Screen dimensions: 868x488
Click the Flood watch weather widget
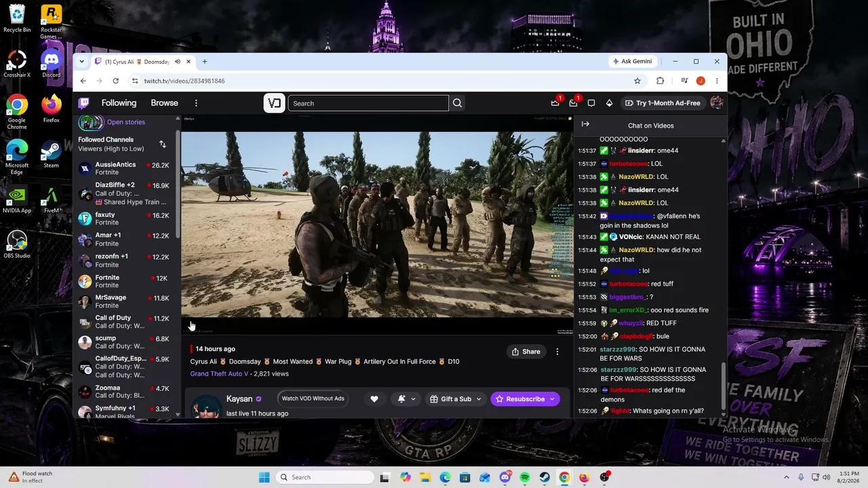coord(30,477)
